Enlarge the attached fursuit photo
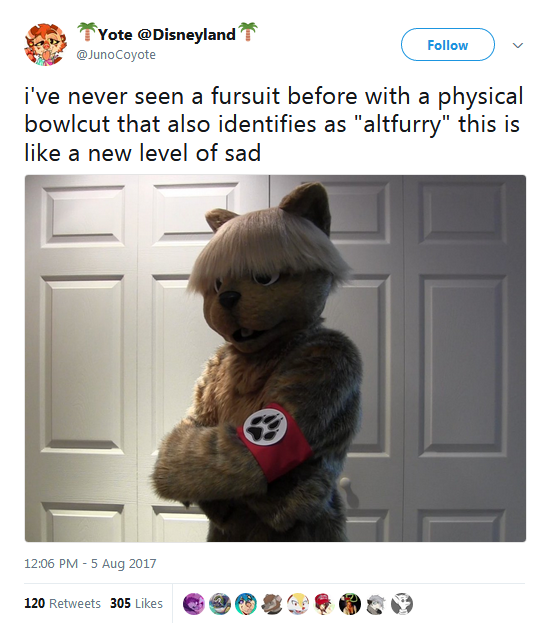The width and height of the screenshot is (554, 623). (x=275, y=358)
